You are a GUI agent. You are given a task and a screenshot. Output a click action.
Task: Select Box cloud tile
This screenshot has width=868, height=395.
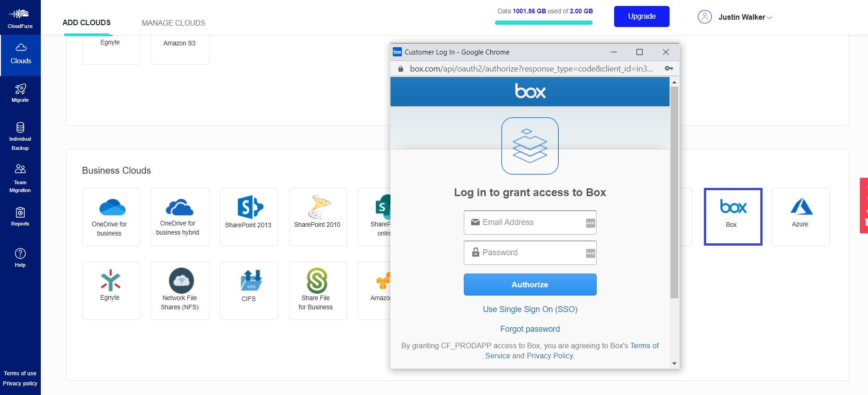click(733, 217)
